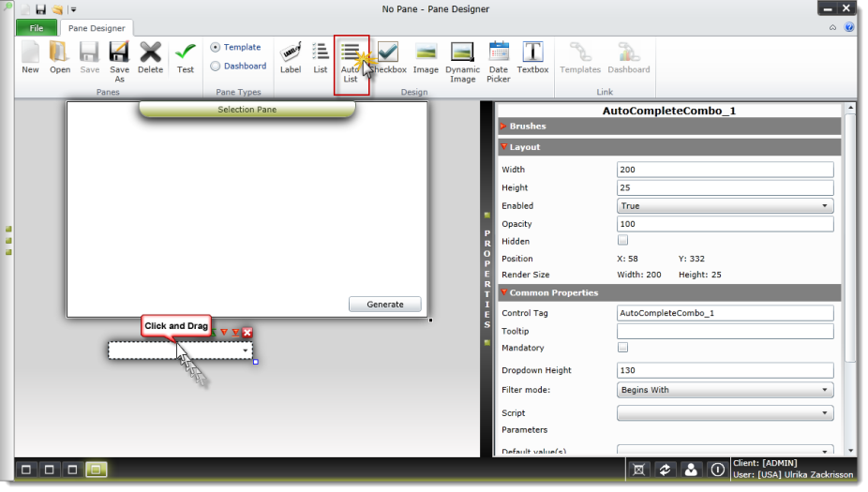
Task: Click the properties panel vertical scrollbar
Action: (x=850, y=238)
